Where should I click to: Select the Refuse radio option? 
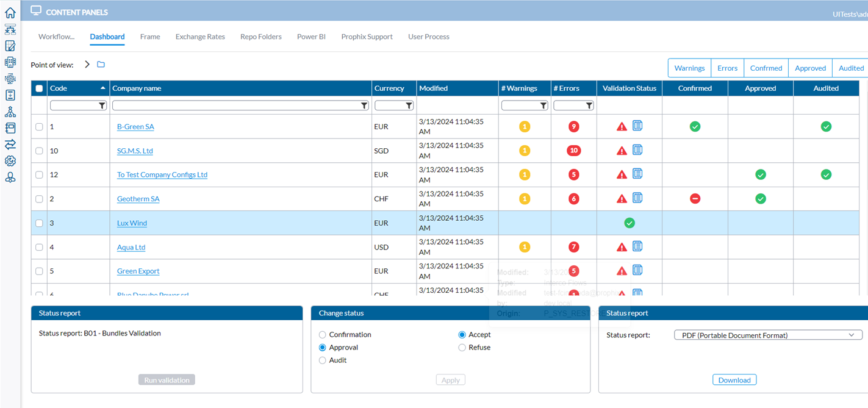click(x=462, y=348)
